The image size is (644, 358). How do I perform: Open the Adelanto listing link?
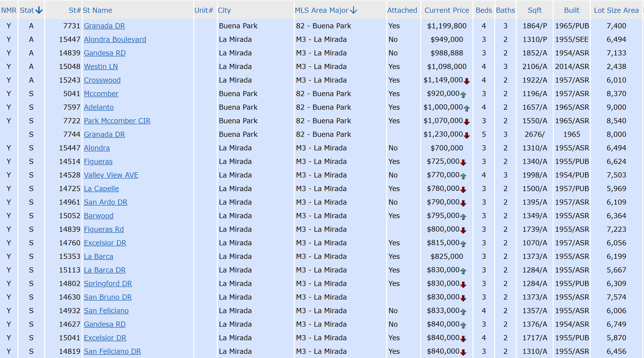click(99, 107)
